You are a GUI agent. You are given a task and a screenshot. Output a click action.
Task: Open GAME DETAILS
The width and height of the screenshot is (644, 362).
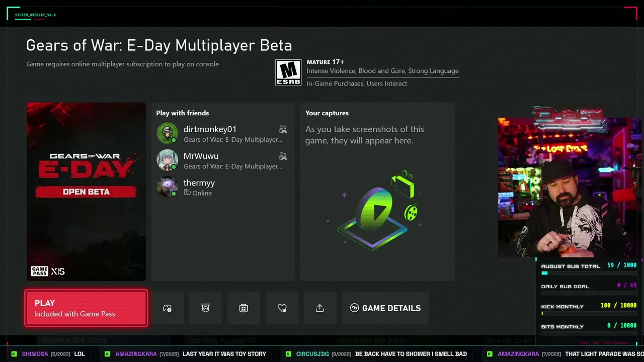point(385,308)
